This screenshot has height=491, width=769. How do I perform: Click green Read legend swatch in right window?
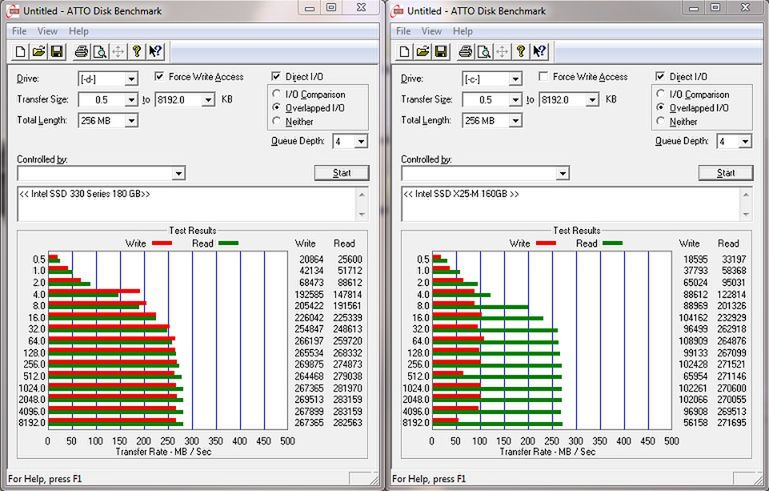[612, 243]
